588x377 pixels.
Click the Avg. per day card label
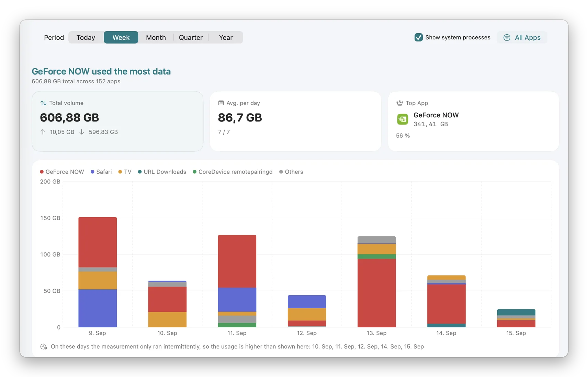point(243,103)
